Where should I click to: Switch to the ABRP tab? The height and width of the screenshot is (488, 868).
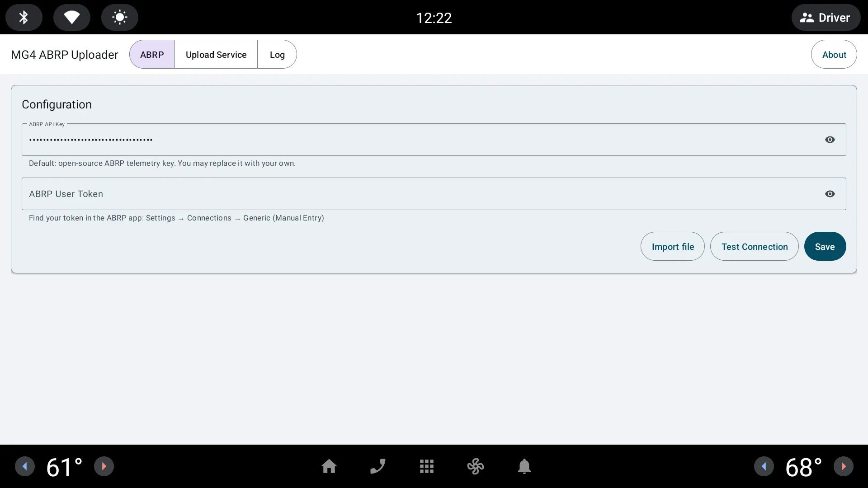[x=152, y=54]
